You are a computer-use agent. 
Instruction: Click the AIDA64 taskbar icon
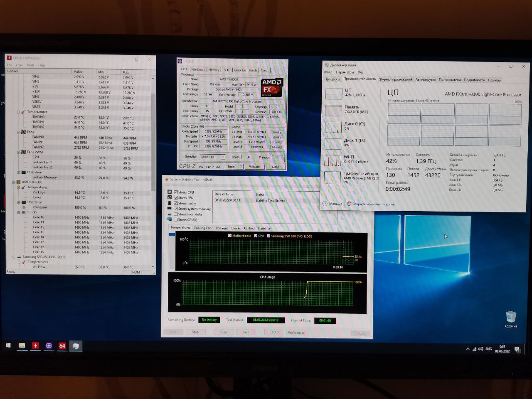(x=62, y=346)
